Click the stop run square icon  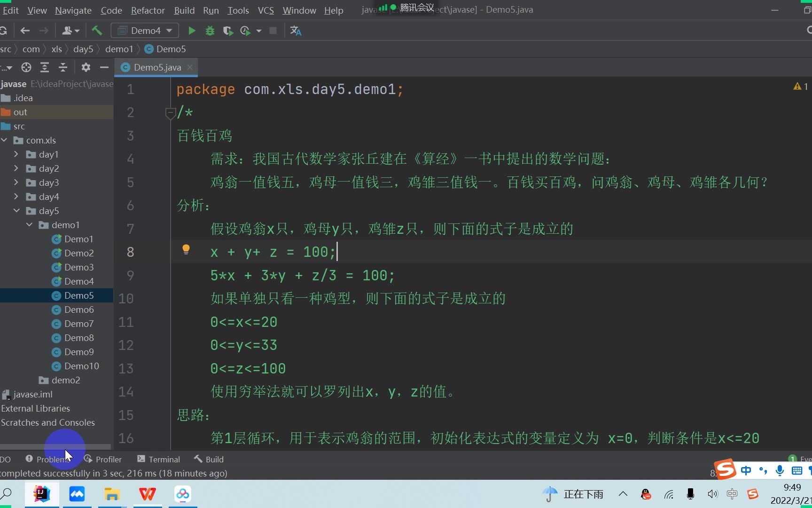tap(273, 31)
